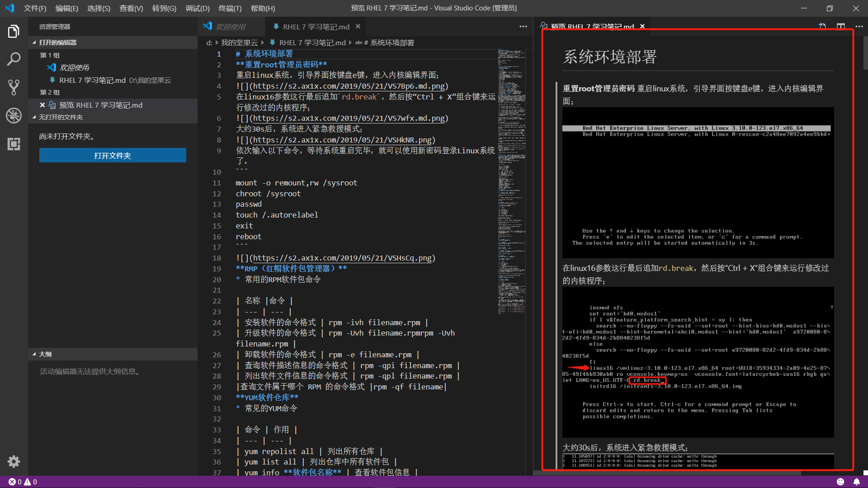The width and height of the screenshot is (868, 488).
Task: Open the Manage gear menu
Action: tap(14, 461)
